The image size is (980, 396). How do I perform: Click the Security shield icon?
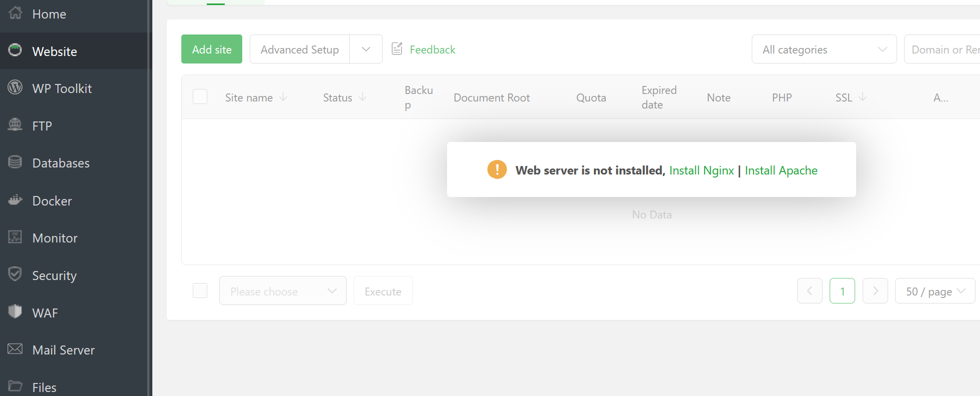[15, 274]
